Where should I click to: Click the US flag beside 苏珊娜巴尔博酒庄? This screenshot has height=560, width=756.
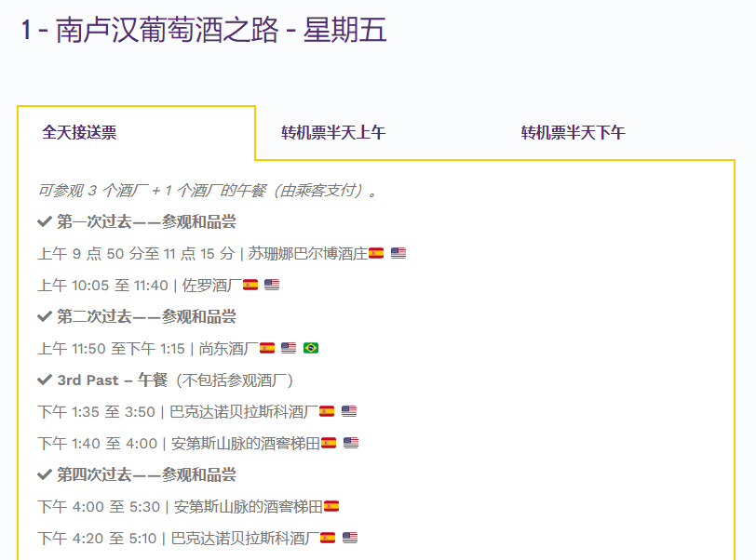[398, 253]
